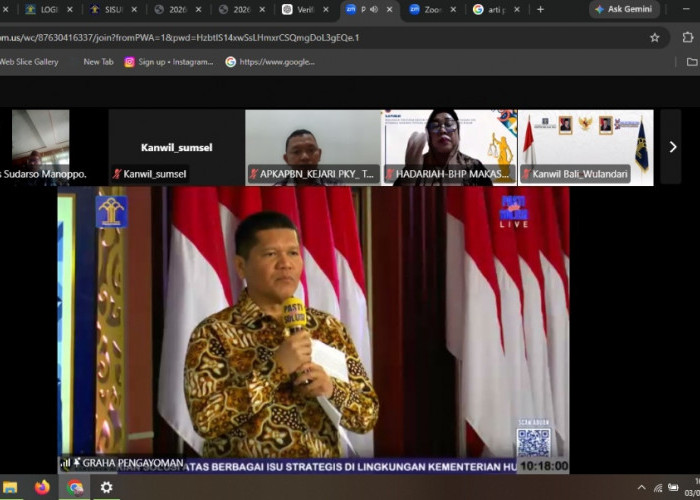Click the muted mic icon on APKAPBN_KEJARI

(254, 174)
